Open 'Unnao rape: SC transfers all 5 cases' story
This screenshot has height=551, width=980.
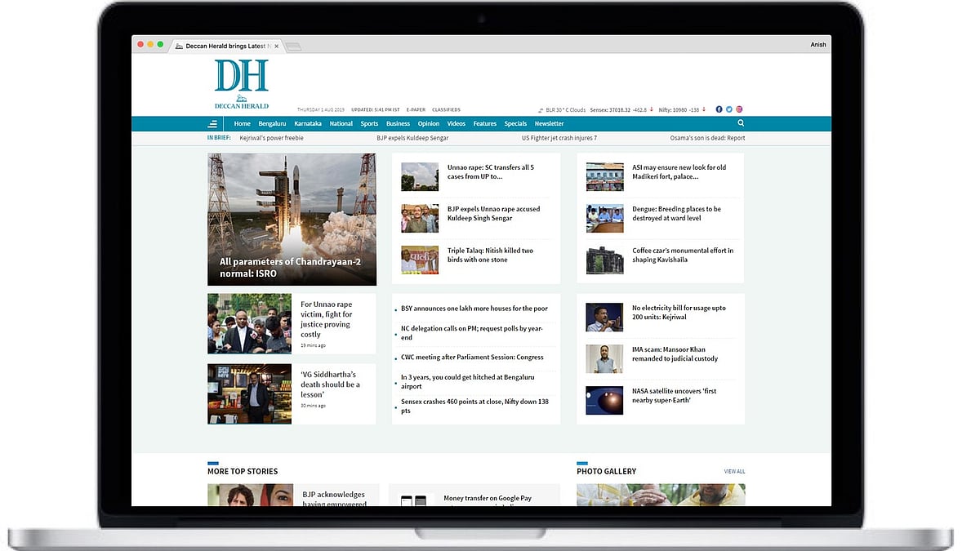click(x=490, y=172)
